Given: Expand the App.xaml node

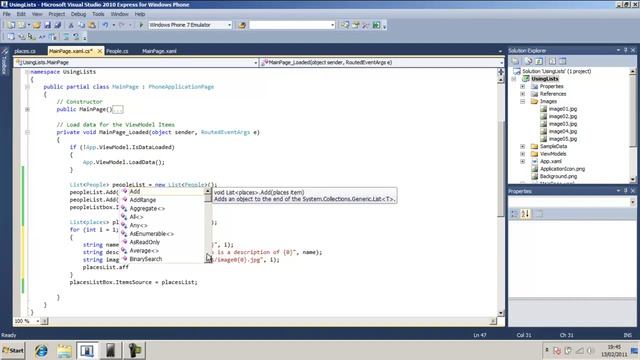Looking at the screenshot, I should (523, 161).
